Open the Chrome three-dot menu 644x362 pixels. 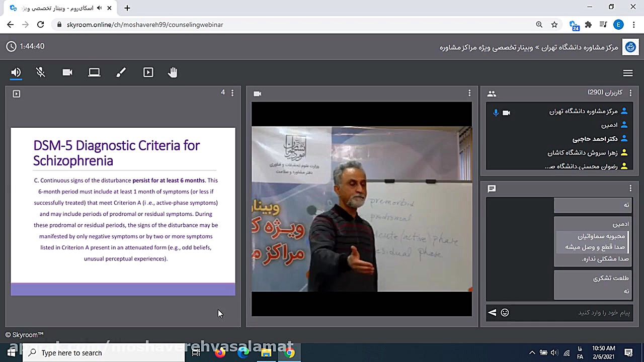(x=633, y=25)
